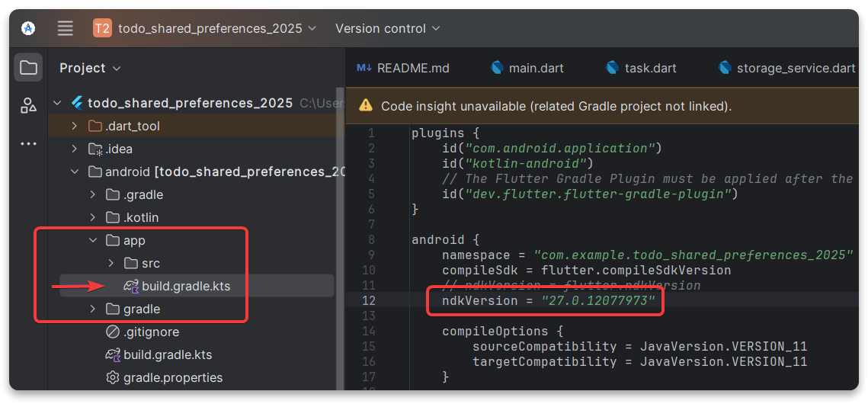Select build.gradle.kts under app folder
This screenshot has height=404, width=868.
click(185, 286)
